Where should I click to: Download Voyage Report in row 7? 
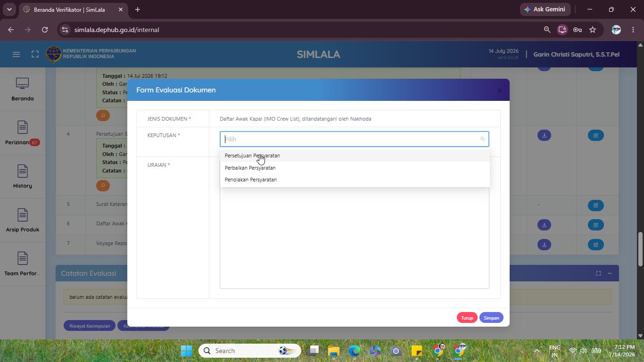click(x=544, y=245)
